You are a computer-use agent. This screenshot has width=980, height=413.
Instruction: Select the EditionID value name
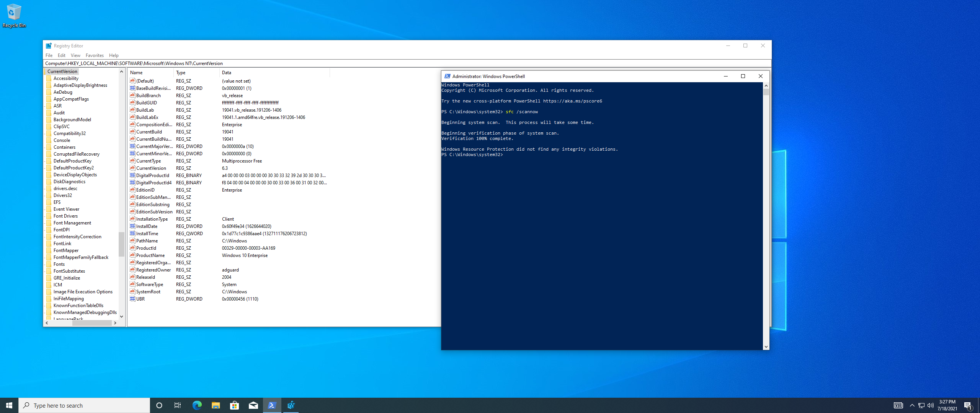[x=145, y=190]
